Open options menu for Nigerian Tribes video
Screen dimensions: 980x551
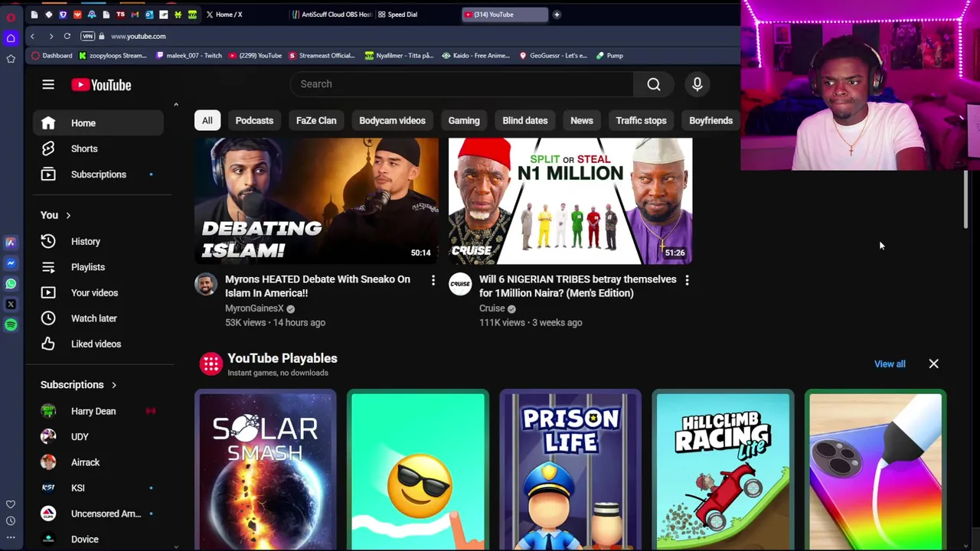687,281
